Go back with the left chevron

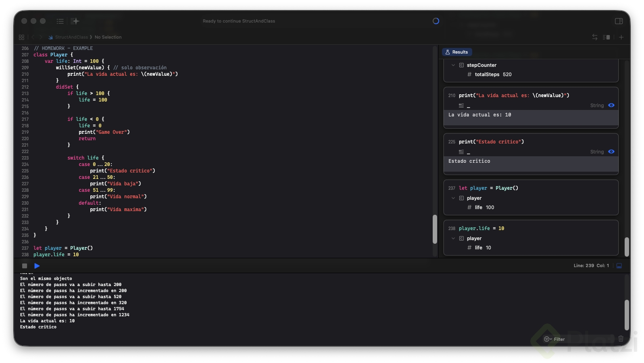[x=33, y=37]
